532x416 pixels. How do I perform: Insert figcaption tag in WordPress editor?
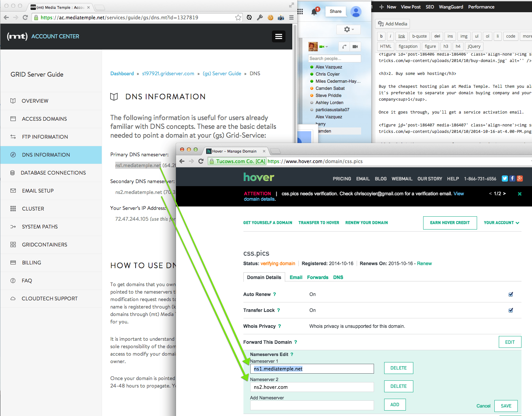[x=408, y=46]
